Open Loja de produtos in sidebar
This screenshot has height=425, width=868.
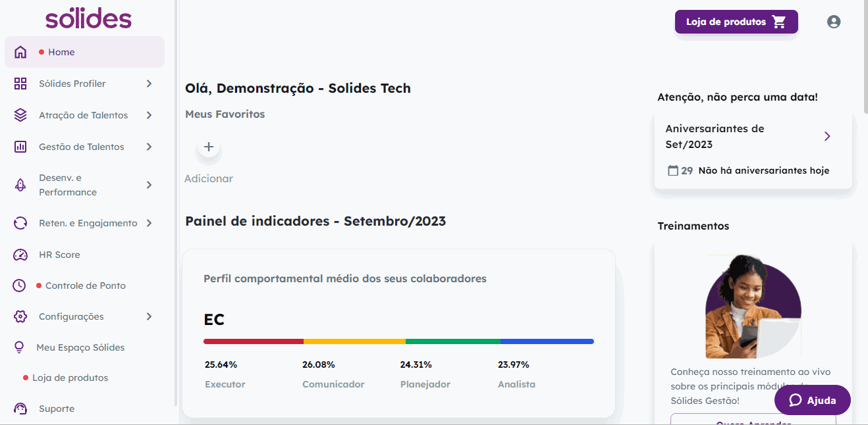pos(70,378)
